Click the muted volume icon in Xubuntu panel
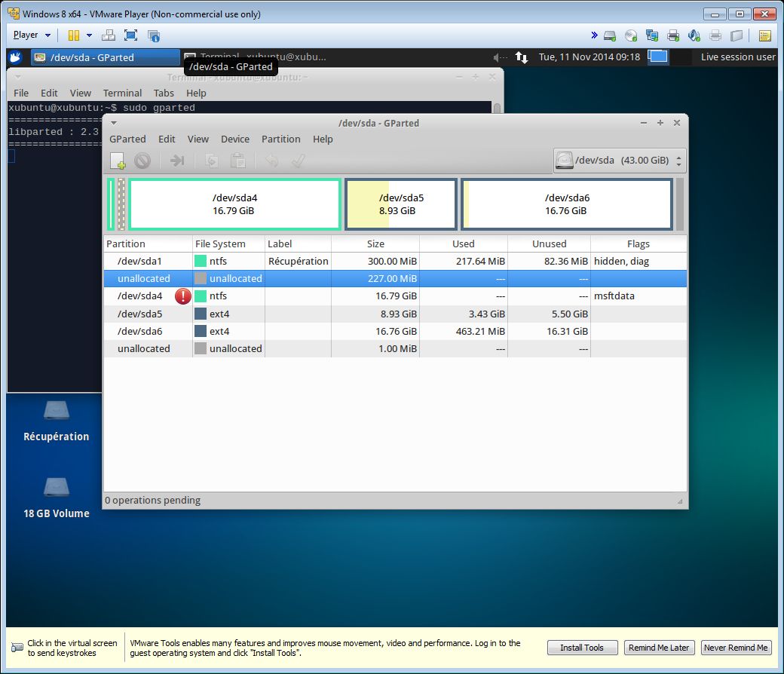 [500, 57]
